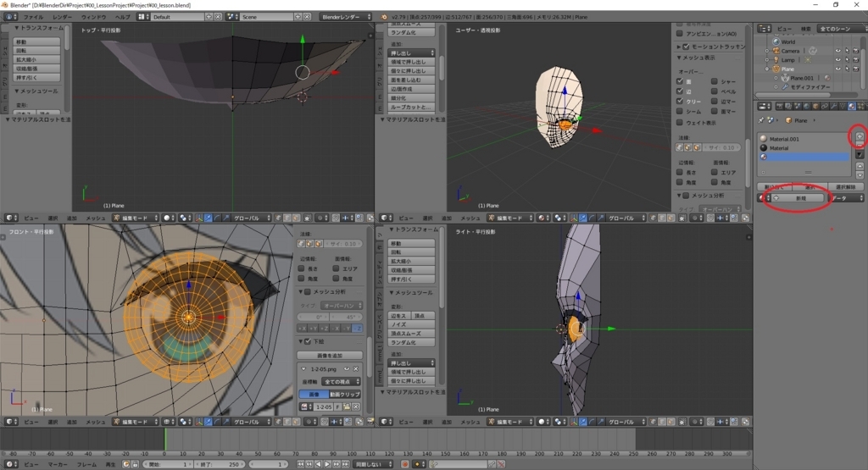Open マーカー menu in timeline header
This screenshot has height=470, width=868.
tap(57, 464)
